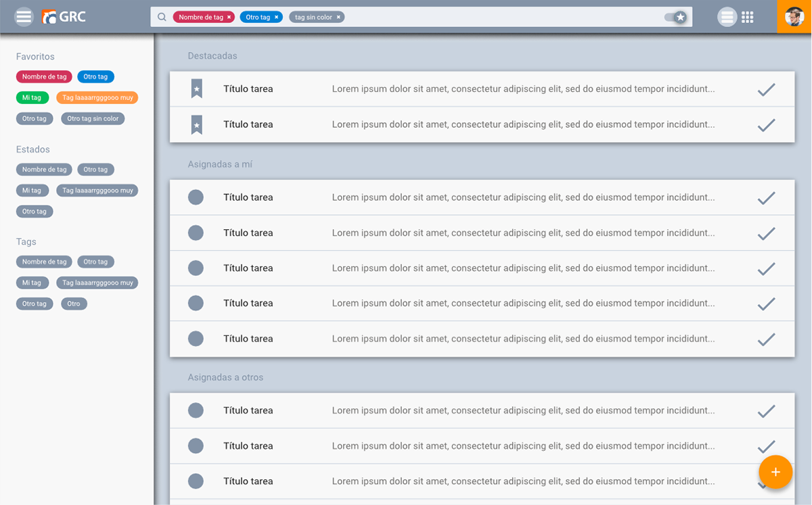Click the "Favoritos" sidebar heading

point(35,57)
